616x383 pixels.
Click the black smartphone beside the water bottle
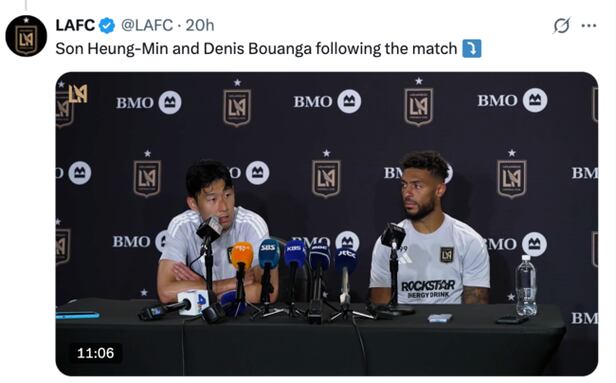coord(512,320)
